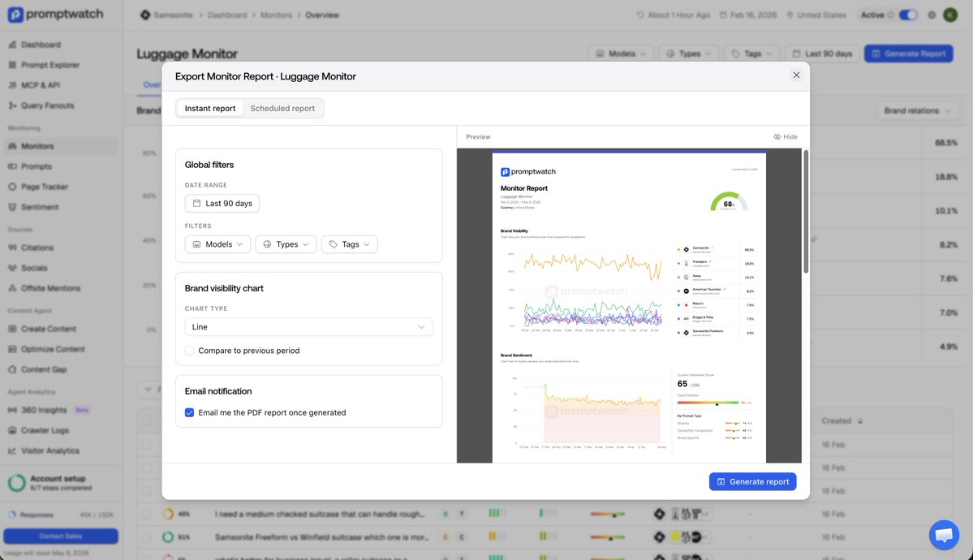Click the Dashboard breadcrumb link
Viewport: 973px width, 560px height.
227,15
